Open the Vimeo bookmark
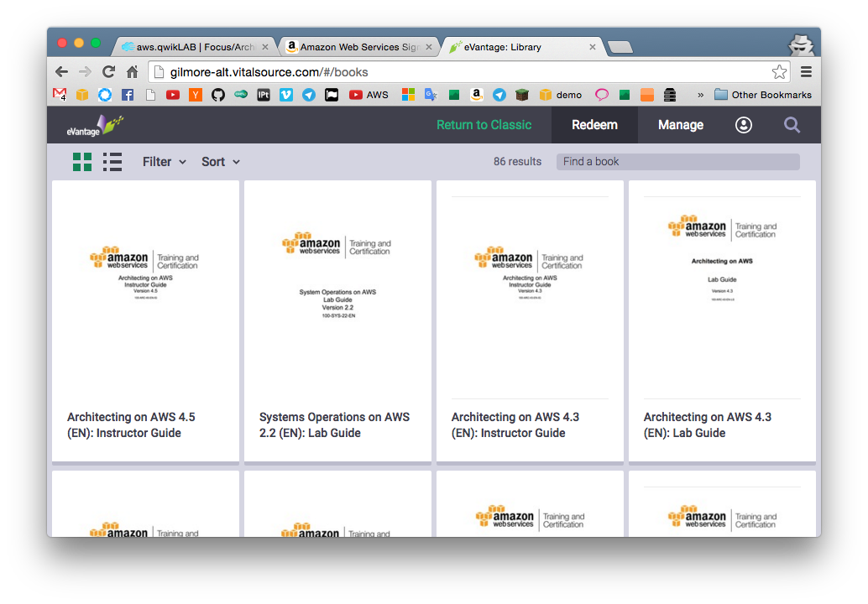 click(x=286, y=95)
